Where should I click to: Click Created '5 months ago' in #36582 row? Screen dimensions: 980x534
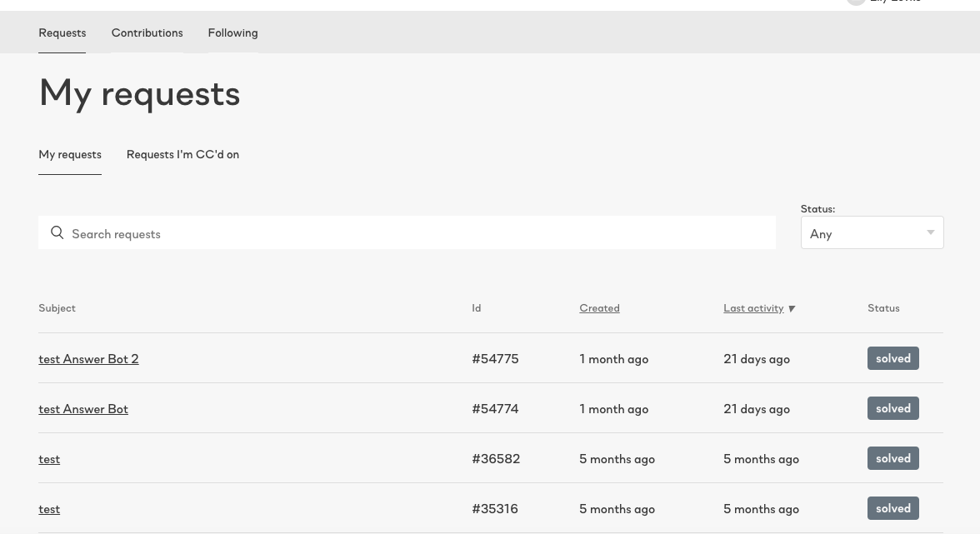point(617,459)
